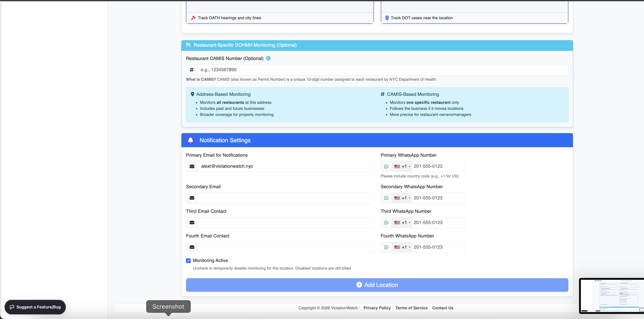Click the envelope icon for Fourth Email Contact
The image size is (644, 319).
coord(192,247)
